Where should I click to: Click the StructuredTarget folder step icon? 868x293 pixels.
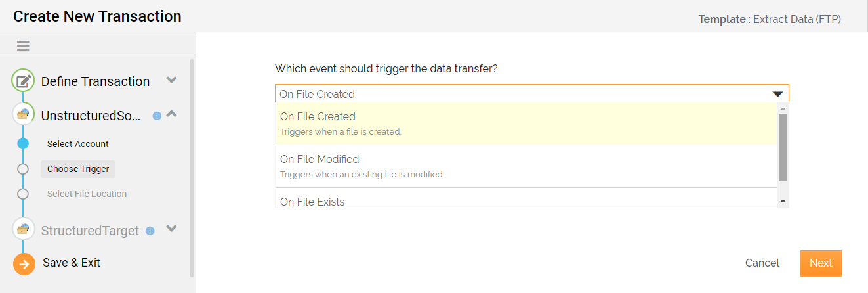coord(23,229)
